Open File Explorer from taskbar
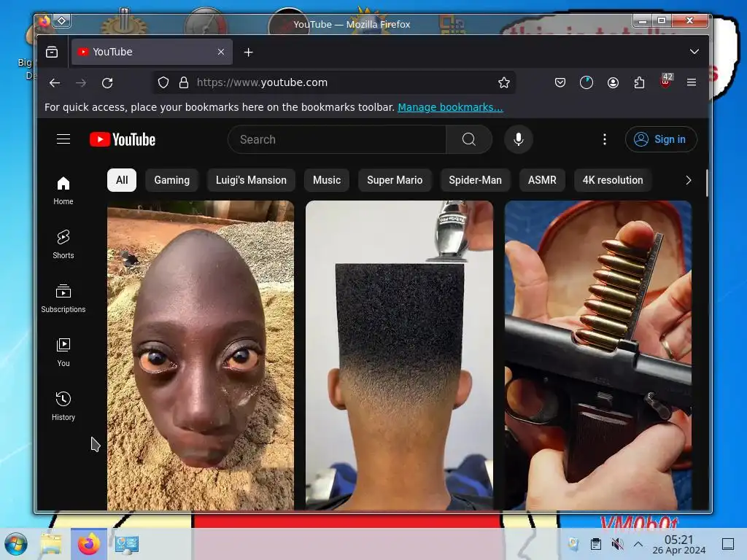 (51, 544)
